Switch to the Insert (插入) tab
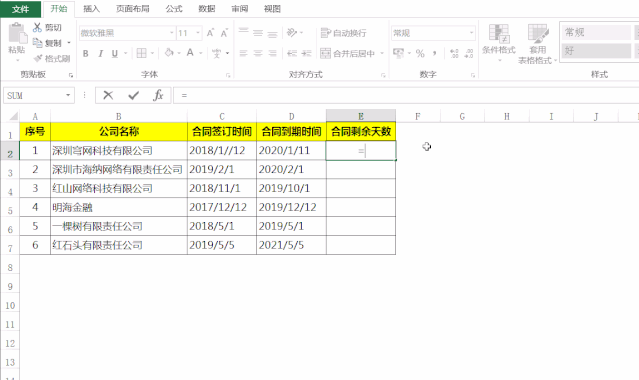Screen dimensions: 639x380 coord(91,9)
